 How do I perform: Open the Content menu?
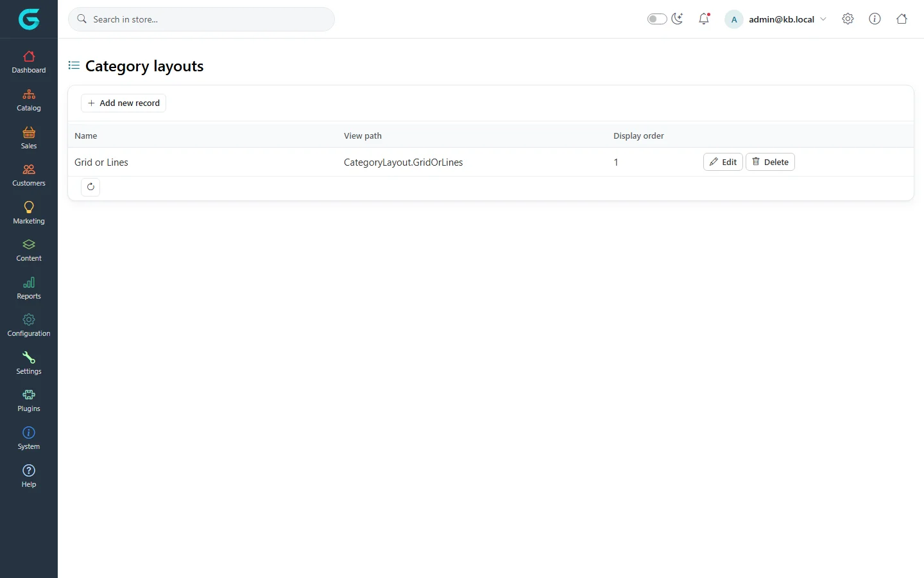coord(29,250)
